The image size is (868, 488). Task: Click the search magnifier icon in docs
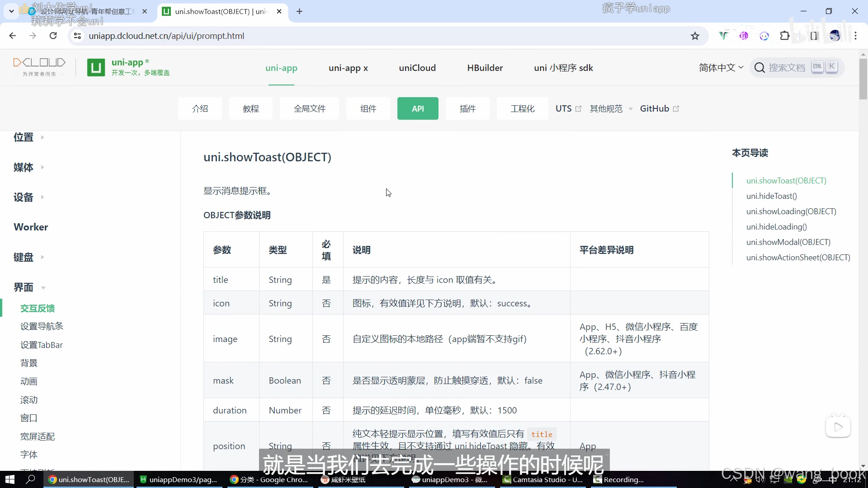click(760, 68)
